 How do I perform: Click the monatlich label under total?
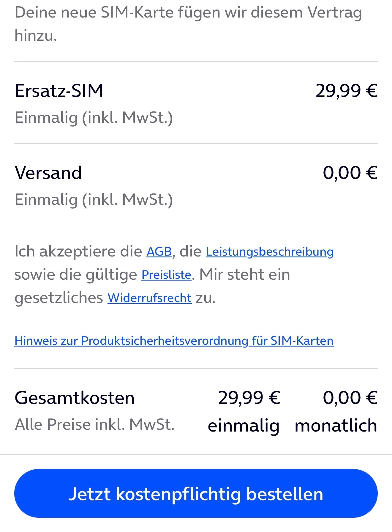[336, 426]
